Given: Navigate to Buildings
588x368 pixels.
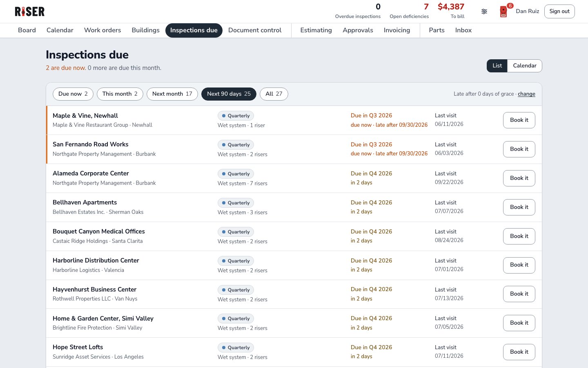Looking at the screenshot, I should (146, 30).
